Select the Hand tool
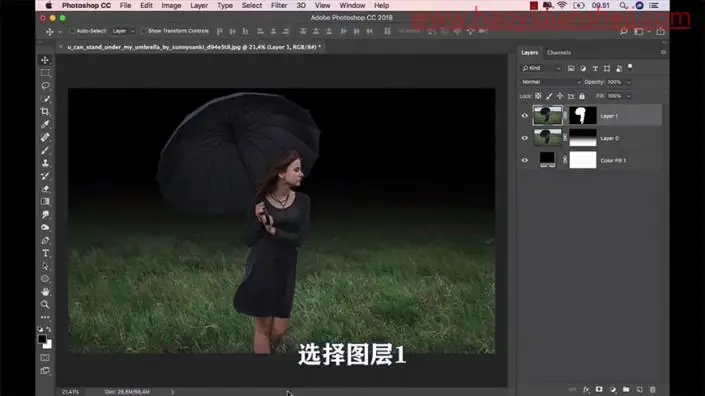The height and width of the screenshot is (396, 705). (45, 292)
